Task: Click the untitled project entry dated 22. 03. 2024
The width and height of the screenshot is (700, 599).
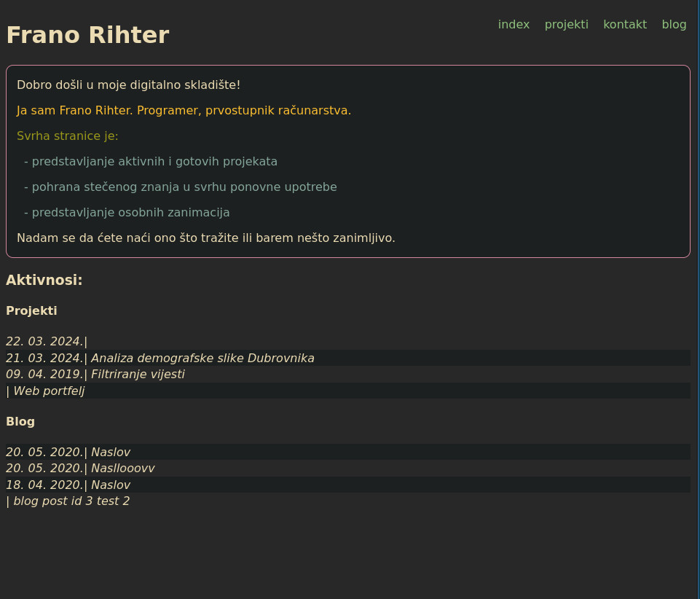Action: (x=45, y=342)
